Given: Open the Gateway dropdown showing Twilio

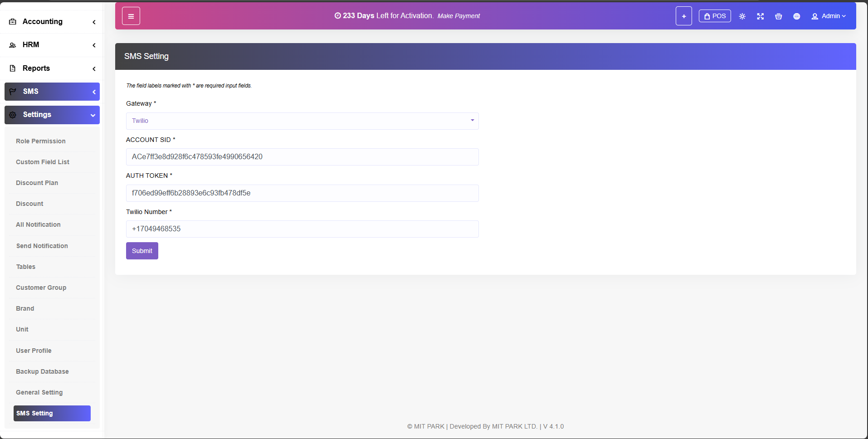Looking at the screenshot, I should click(302, 121).
